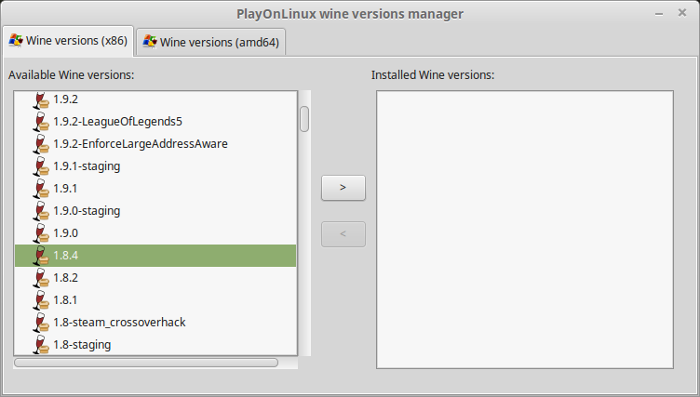Click the wine icon in highlighted 1.8.4 row
The height and width of the screenshot is (397, 700).
[x=41, y=255]
